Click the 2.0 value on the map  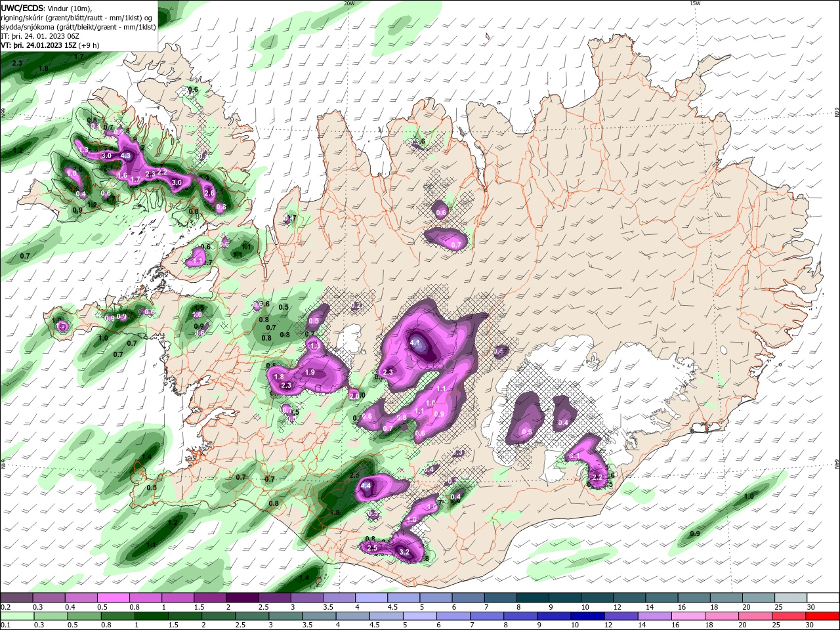pos(355,396)
